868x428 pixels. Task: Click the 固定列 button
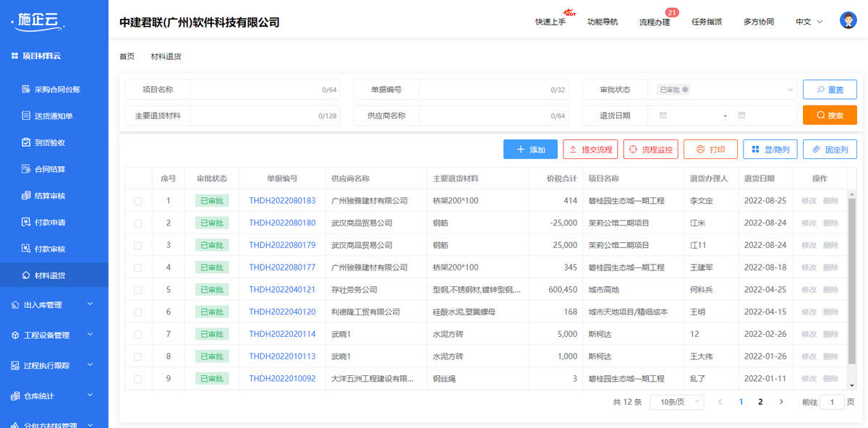(x=830, y=150)
